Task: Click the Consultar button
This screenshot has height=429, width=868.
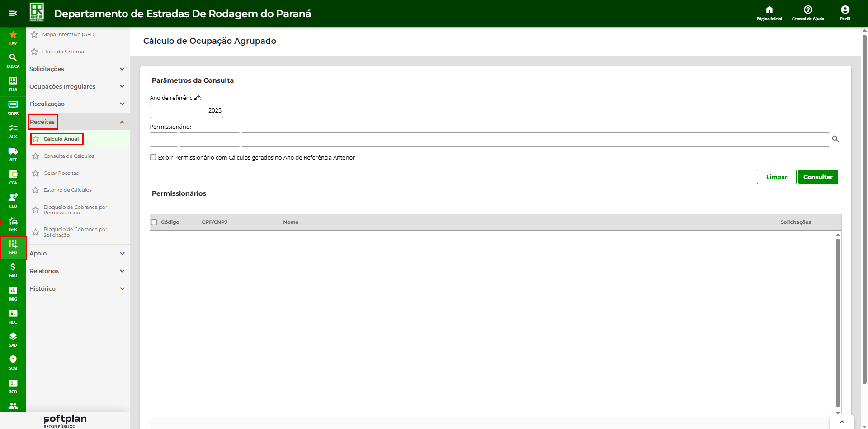Action: point(818,177)
